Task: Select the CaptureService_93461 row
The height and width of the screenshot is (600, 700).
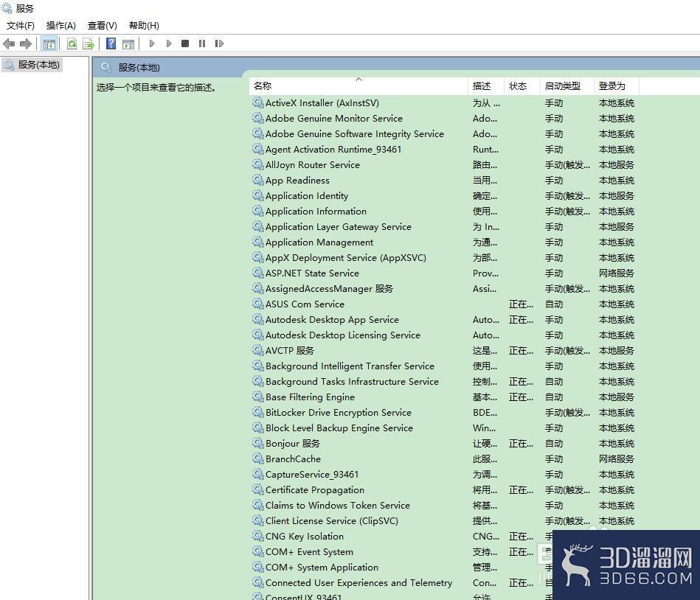Action: (311, 474)
